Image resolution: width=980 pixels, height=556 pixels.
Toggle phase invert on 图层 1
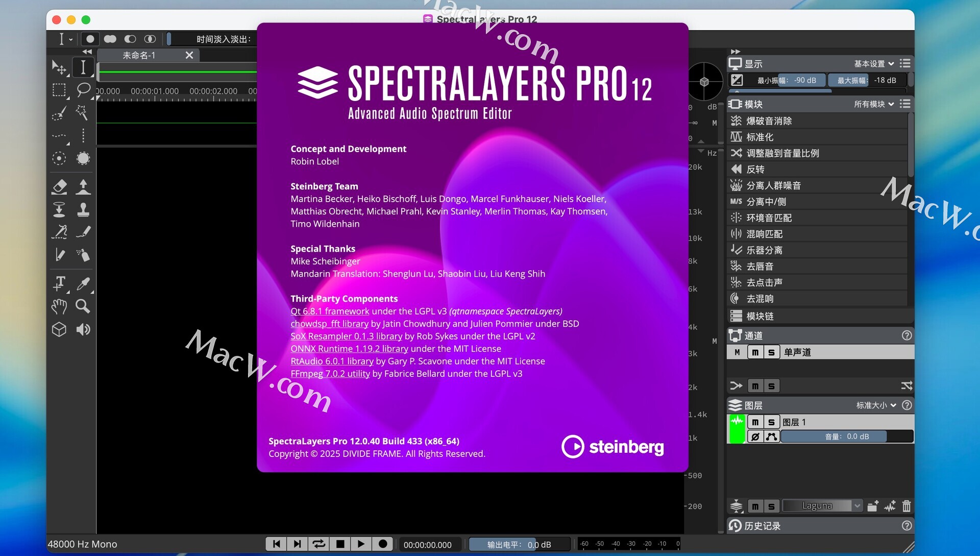(755, 437)
